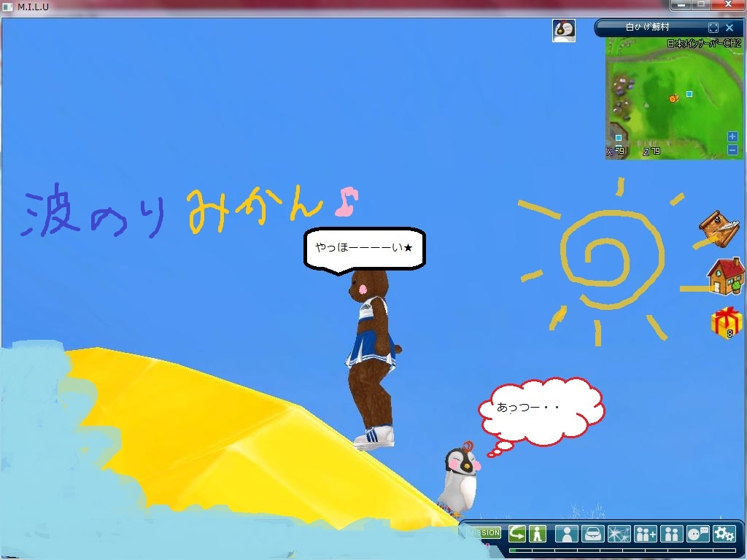Click the green curved return arrow icon
The image size is (747, 560).
pos(517,533)
